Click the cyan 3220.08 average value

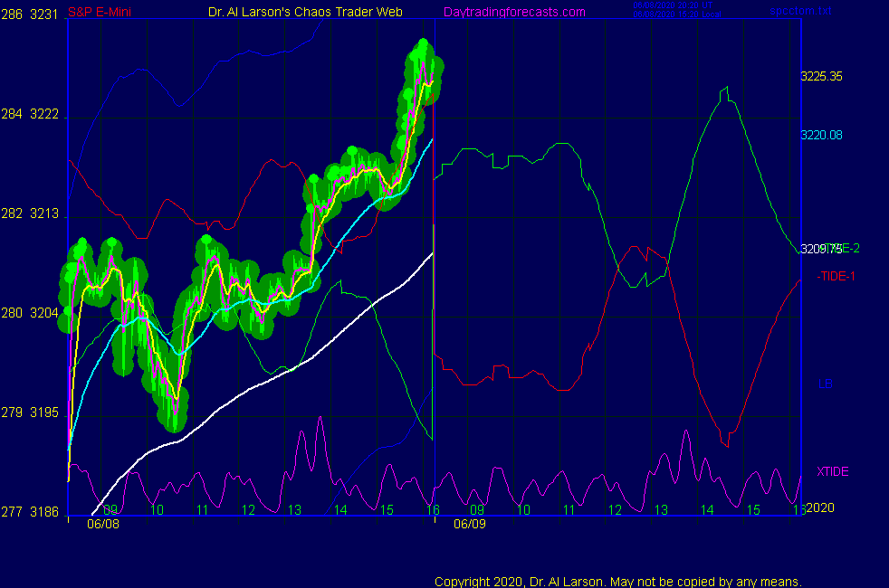pos(821,136)
